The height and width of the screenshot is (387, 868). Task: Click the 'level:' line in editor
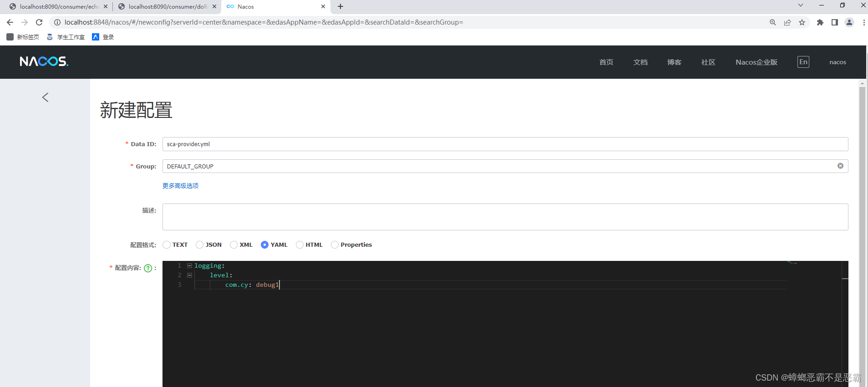coord(221,275)
